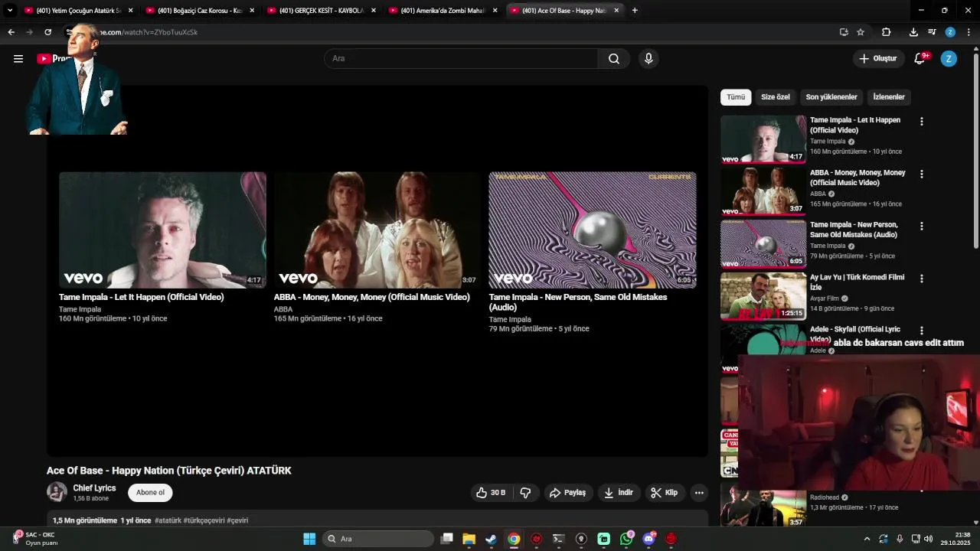Open the Chrome downloads icon
The image size is (980, 551).
(913, 32)
